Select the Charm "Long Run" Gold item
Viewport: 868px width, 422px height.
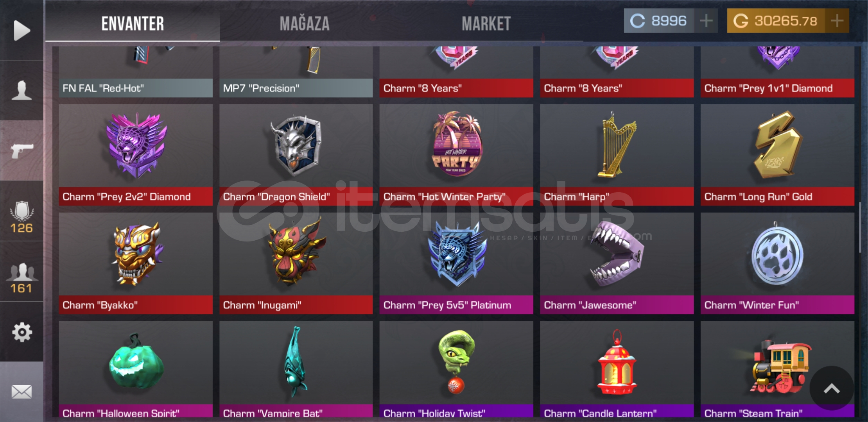coord(777,155)
